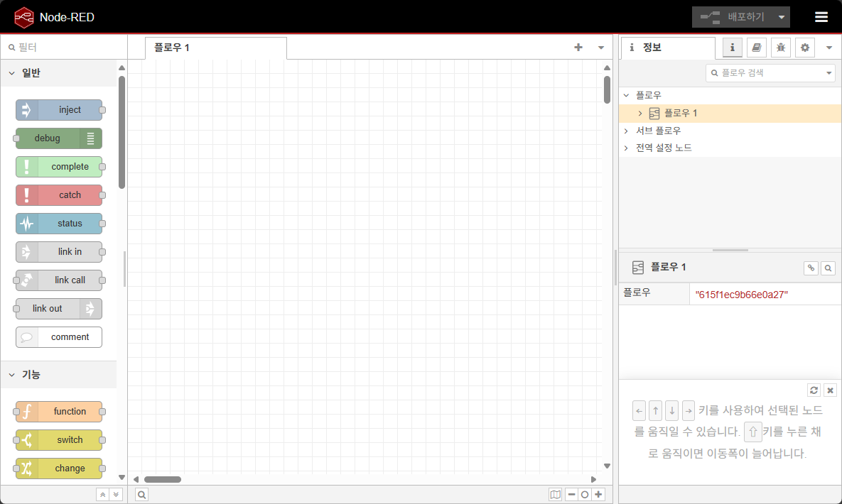The width and height of the screenshot is (842, 504).
Task: Collapse all palette categories button
Action: point(102,494)
